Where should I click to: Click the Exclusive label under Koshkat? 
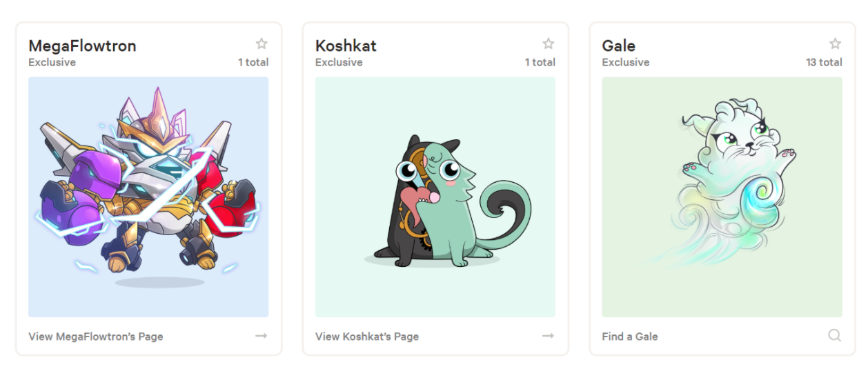tap(339, 62)
